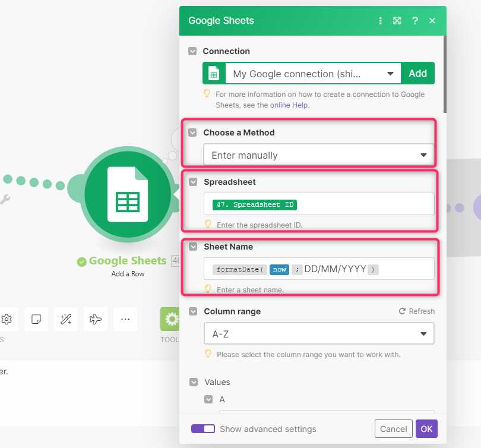
Task: Click inside the Sheet Name formula field
Action: coord(319,269)
